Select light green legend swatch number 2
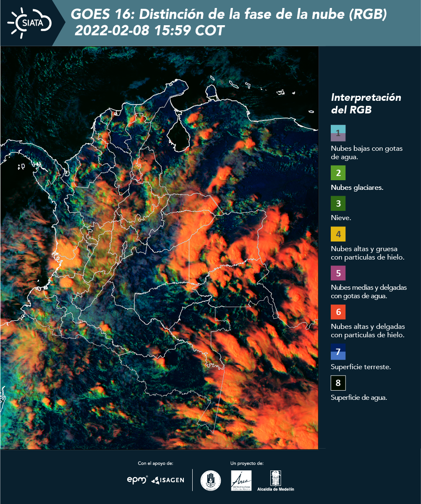Viewport: 421px width, 504px height. coord(338,173)
